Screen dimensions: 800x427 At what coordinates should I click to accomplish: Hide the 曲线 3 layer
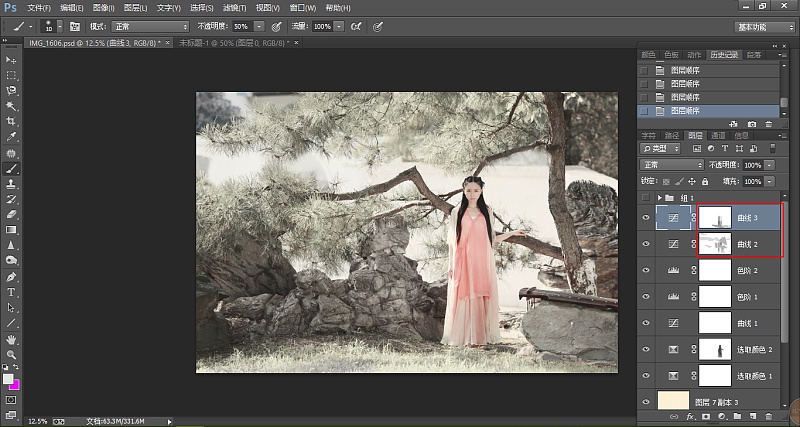646,218
